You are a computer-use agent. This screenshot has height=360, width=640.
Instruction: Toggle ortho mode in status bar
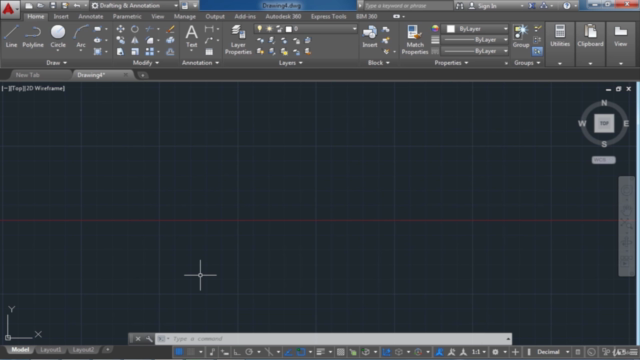237,352
